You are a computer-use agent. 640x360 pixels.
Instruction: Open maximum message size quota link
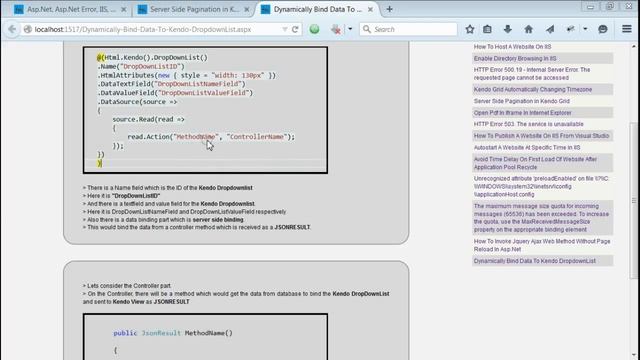[541, 218]
